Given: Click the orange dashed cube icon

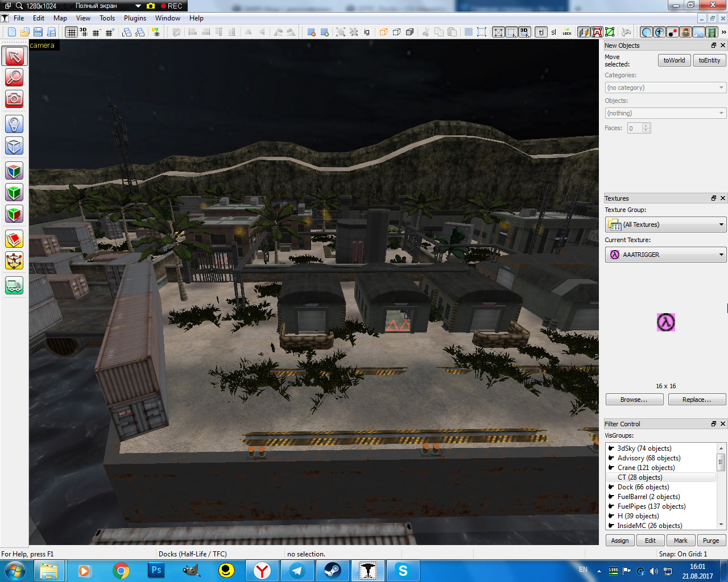Looking at the screenshot, I should pos(383,32).
